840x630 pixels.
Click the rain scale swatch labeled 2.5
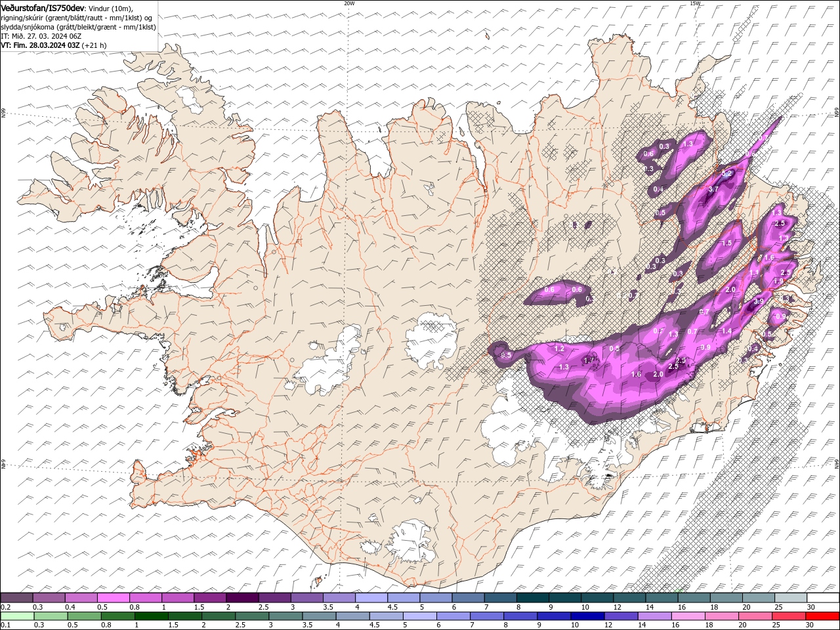point(252,616)
